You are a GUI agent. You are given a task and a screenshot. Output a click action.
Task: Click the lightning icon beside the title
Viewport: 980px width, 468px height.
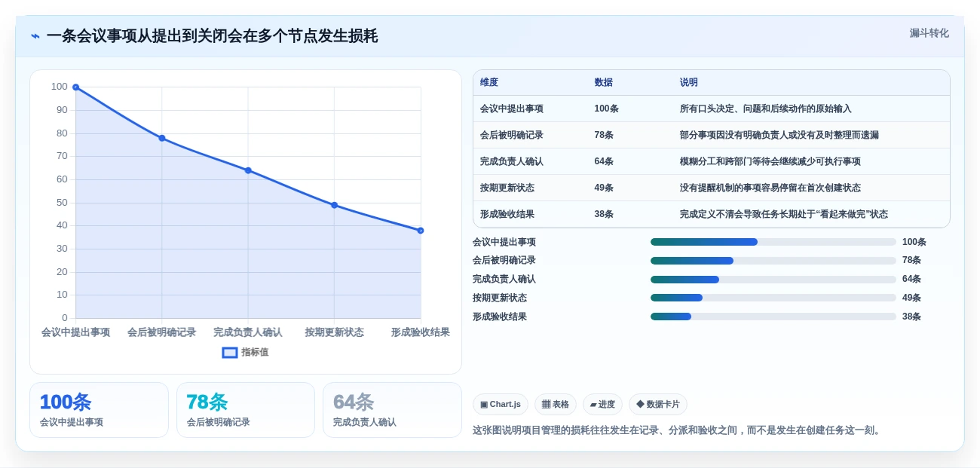(x=35, y=36)
